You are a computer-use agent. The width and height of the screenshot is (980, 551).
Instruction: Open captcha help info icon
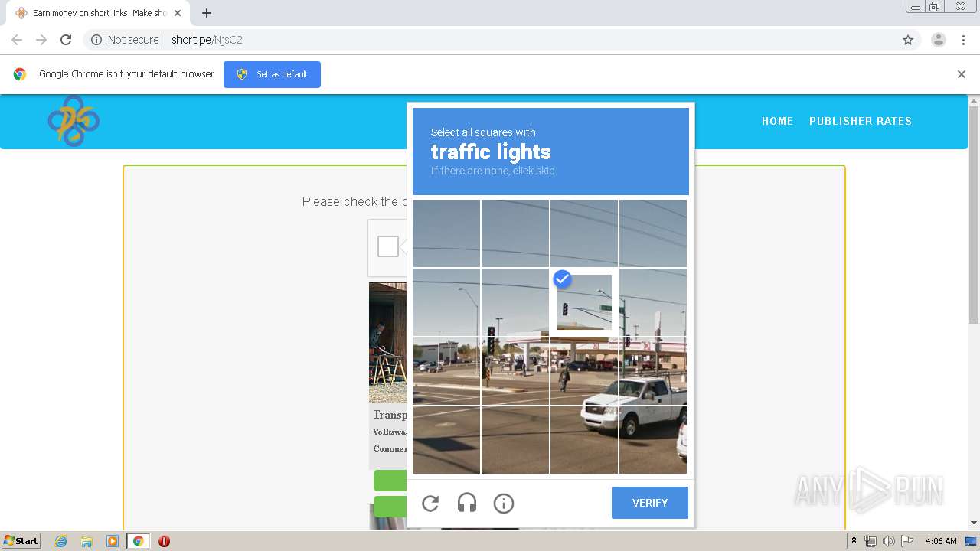[x=504, y=503]
